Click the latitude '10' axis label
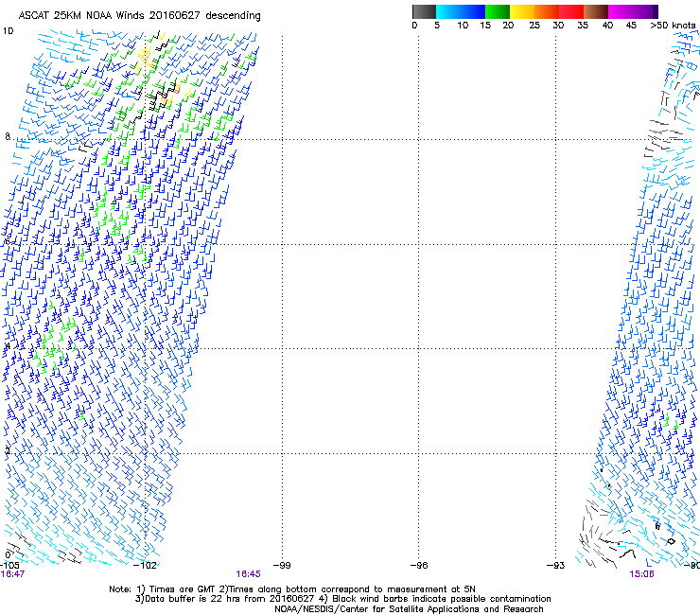 (8, 31)
